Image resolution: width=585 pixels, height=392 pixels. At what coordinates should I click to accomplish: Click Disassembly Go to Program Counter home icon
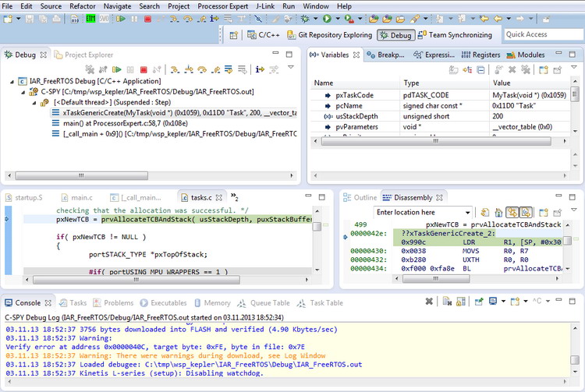coord(498,213)
